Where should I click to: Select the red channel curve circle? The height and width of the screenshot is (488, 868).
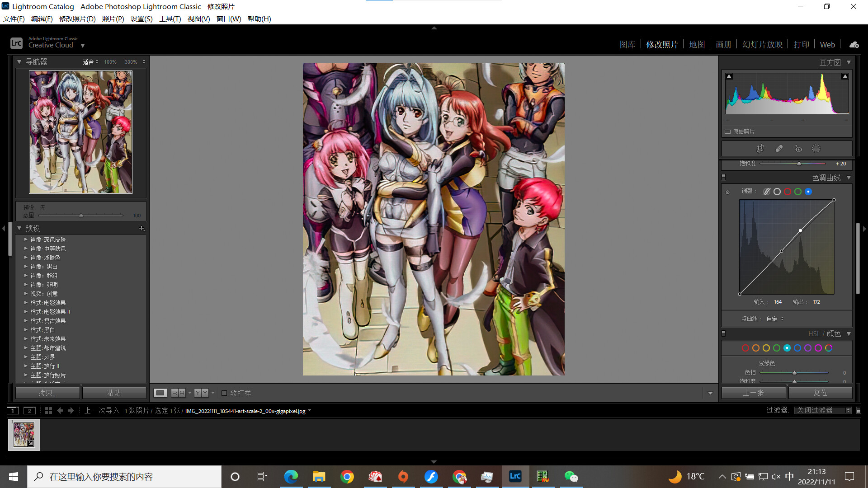[x=788, y=192]
